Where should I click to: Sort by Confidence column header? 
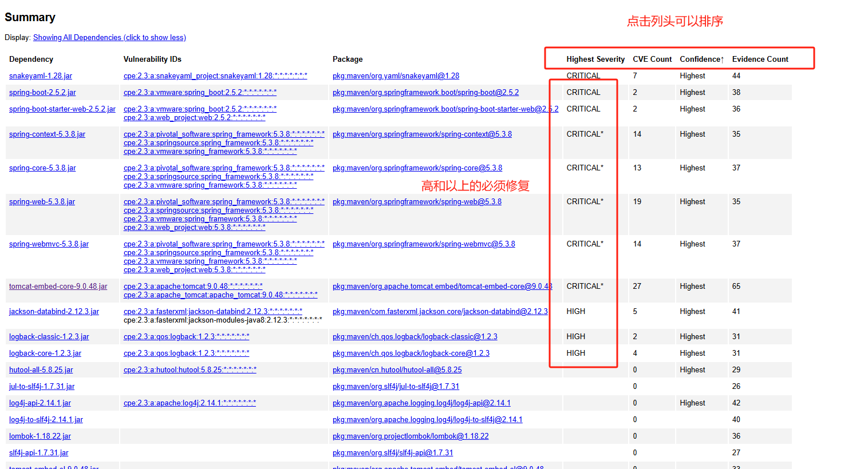pyautogui.click(x=702, y=59)
